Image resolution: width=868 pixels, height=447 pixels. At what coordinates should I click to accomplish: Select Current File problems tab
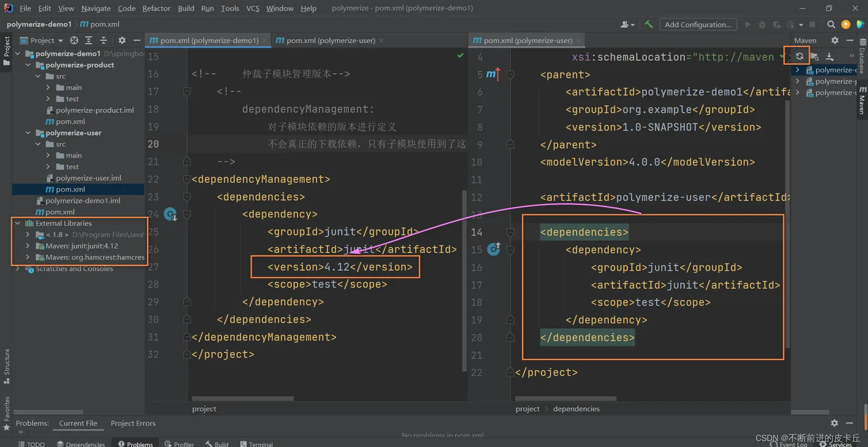coord(78,423)
